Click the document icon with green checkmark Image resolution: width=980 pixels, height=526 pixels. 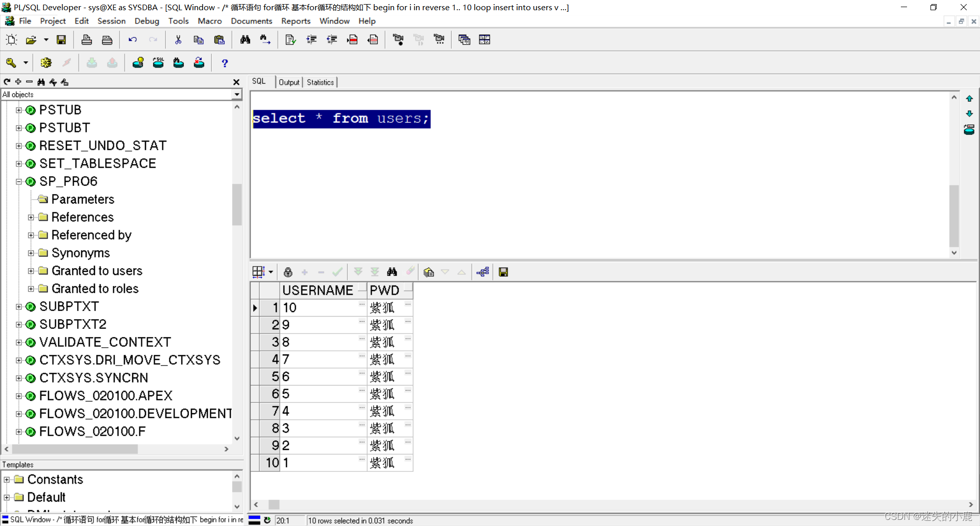point(290,40)
